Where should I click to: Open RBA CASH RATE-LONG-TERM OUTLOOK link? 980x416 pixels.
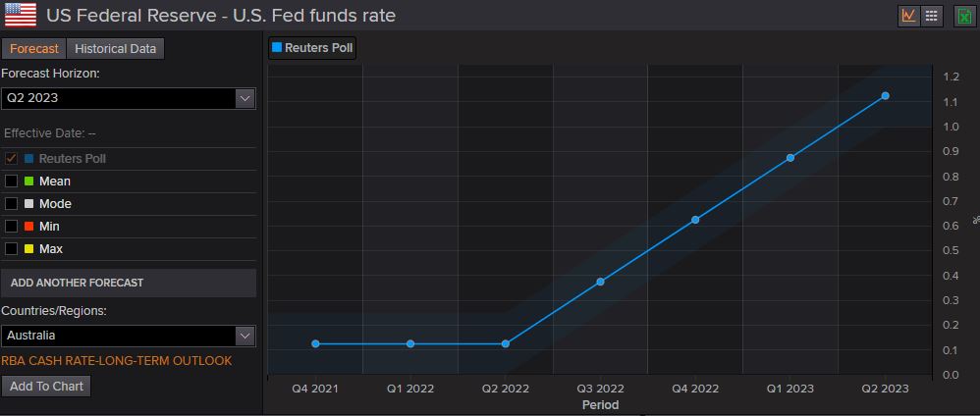(x=116, y=361)
